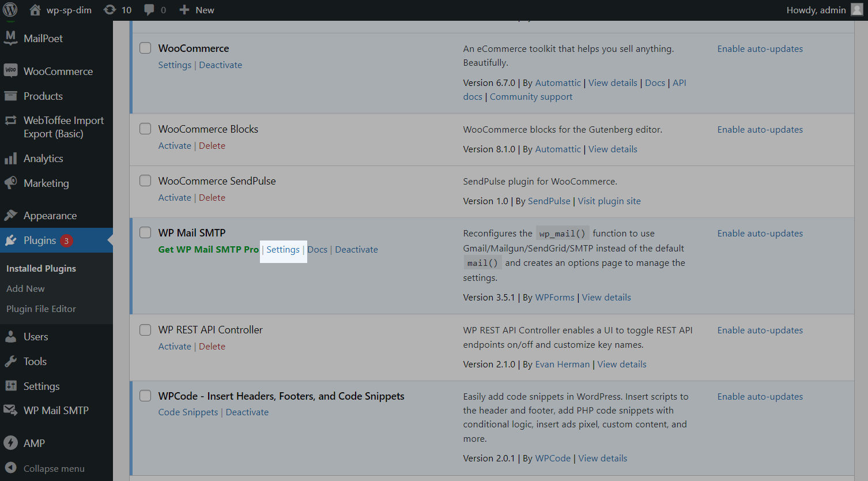
Task: Click the AMP lightning bolt icon
Action: (10, 443)
